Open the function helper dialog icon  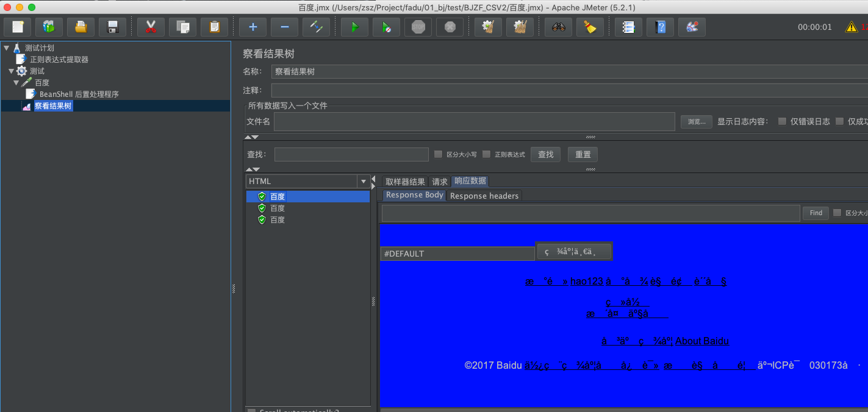(x=628, y=27)
